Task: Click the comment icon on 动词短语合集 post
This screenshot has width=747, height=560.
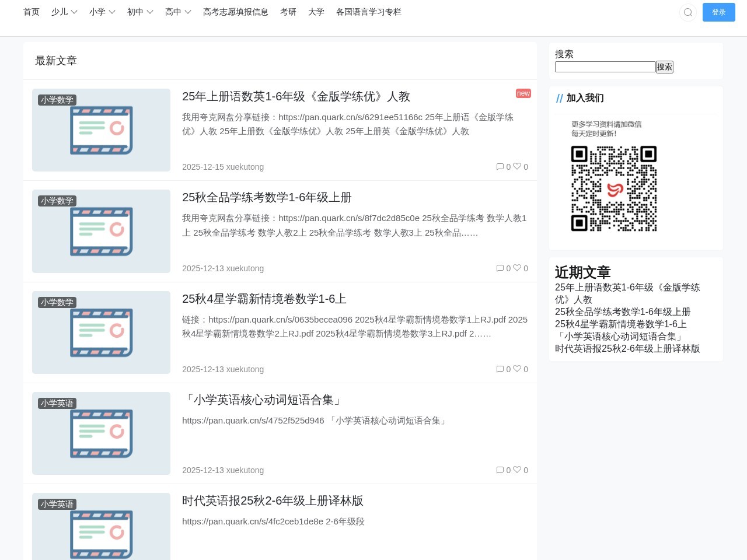Action: coord(501,470)
